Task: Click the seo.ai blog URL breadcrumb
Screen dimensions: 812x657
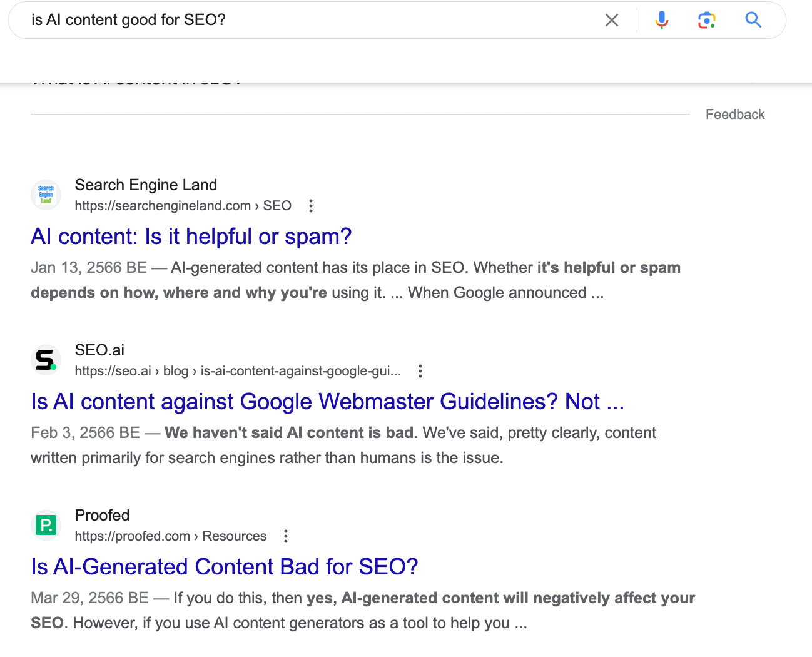Action: coord(238,371)
